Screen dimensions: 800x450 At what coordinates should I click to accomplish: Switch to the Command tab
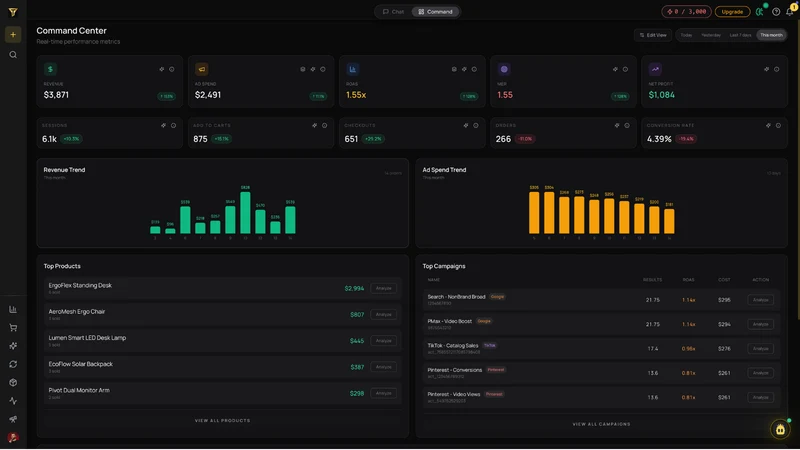pyautogui.click(x=435, y=12)
